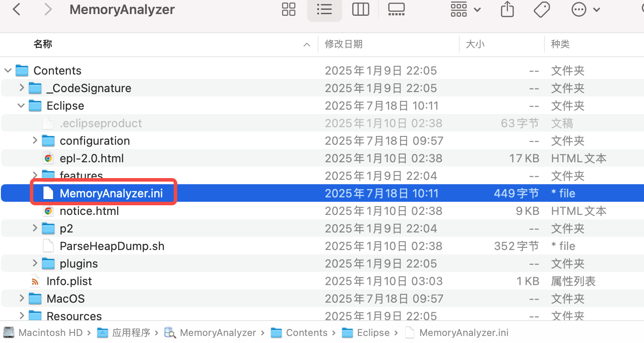Select the notice.html file name
Screen dimensions: 644x343
89,211
